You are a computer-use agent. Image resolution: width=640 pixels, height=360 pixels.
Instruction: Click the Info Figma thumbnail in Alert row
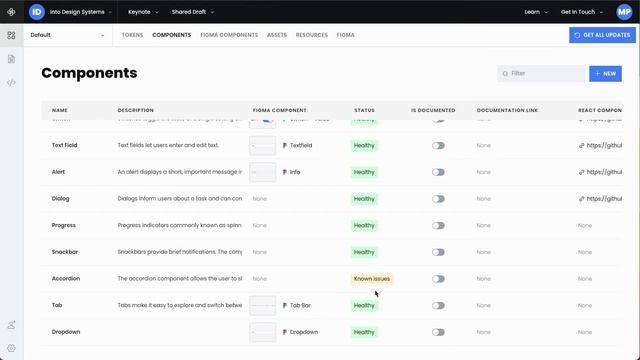point(262,172)
